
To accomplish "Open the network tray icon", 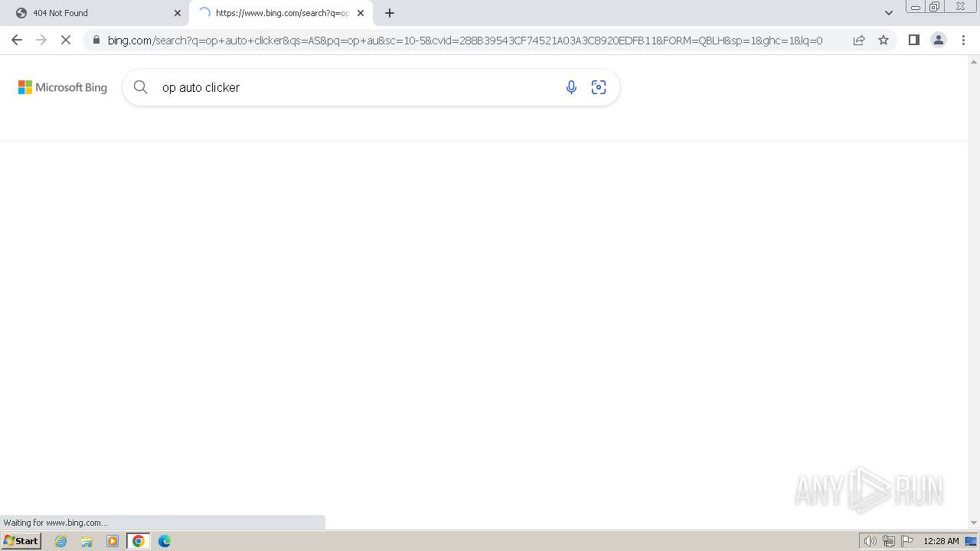I will point(889,541).
